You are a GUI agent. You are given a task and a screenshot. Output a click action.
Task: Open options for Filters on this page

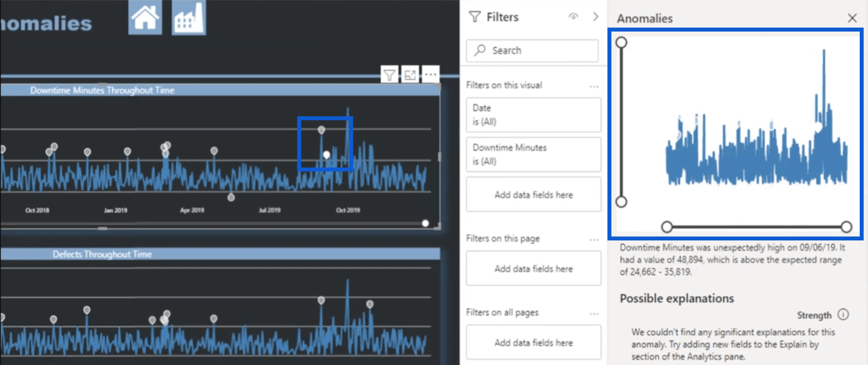[594, 239]
